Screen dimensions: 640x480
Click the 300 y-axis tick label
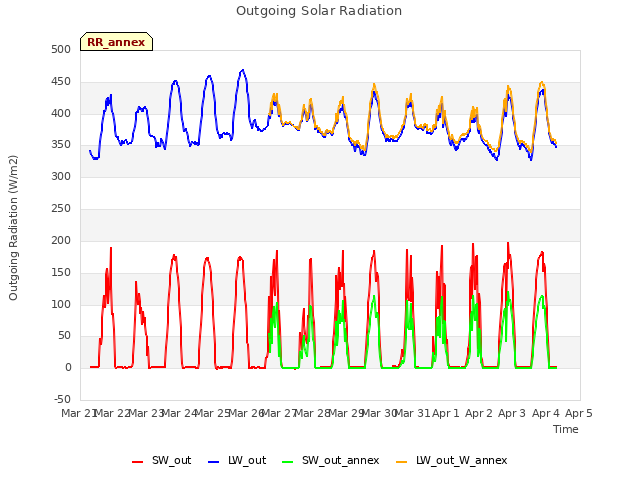click(61, 176)
